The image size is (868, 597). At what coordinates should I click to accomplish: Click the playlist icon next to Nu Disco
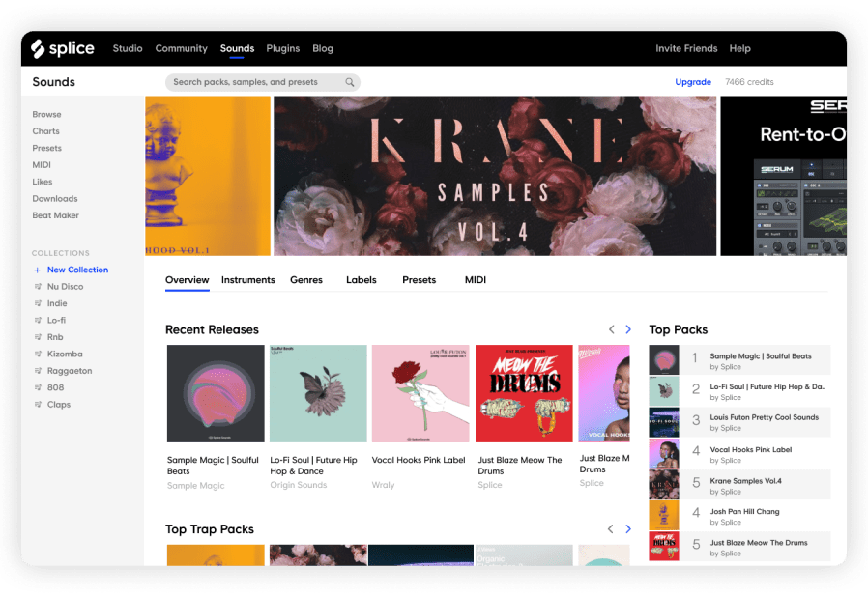pyautogui.click(x=38, y=287)
